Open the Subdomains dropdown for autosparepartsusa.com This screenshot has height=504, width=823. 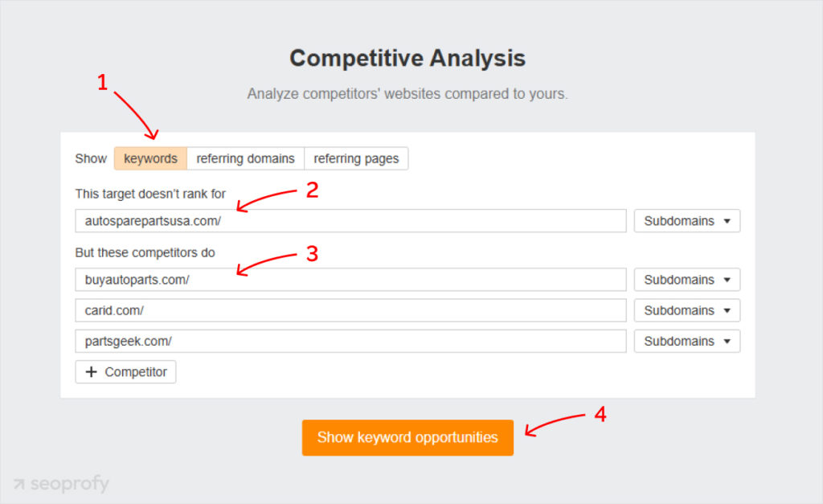[686, 220]
